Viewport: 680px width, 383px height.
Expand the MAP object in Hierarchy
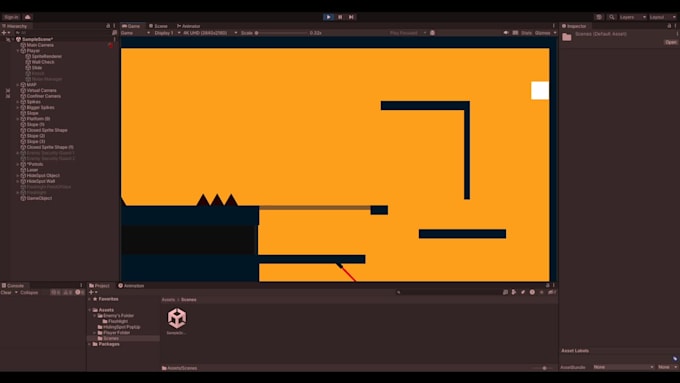(18, 85)
